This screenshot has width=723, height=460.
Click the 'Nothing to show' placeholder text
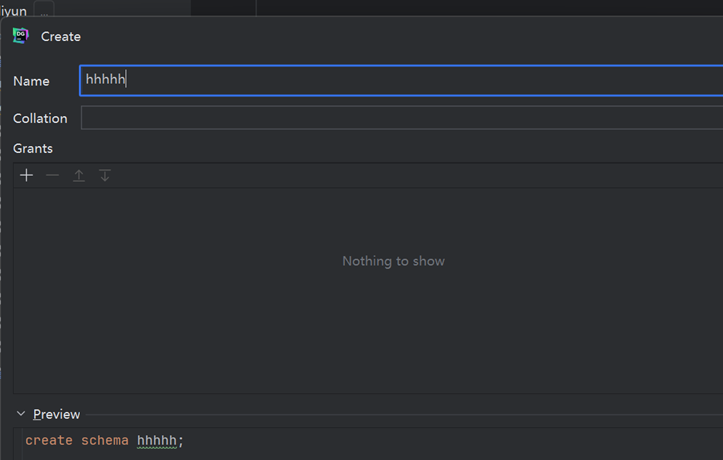tap(393, 261)
